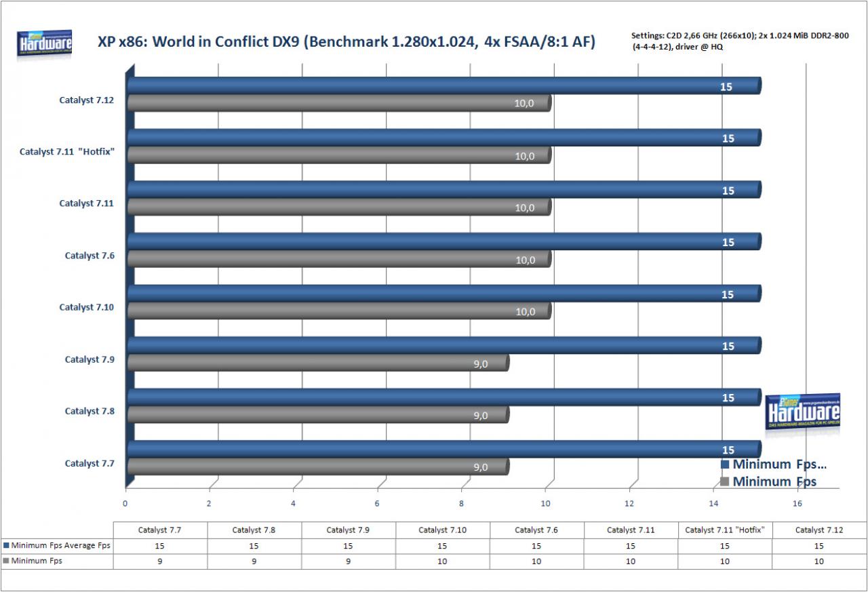Screen dimensions: 868x592
Task: Click the "Catalyst 7.11" table column header
Action: (631, 530)
